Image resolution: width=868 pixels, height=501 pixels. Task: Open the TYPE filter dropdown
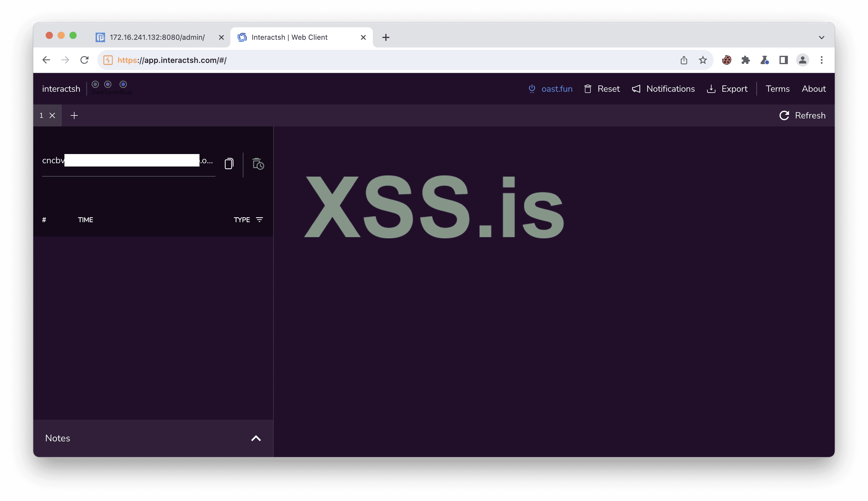(x=259, y=220)
